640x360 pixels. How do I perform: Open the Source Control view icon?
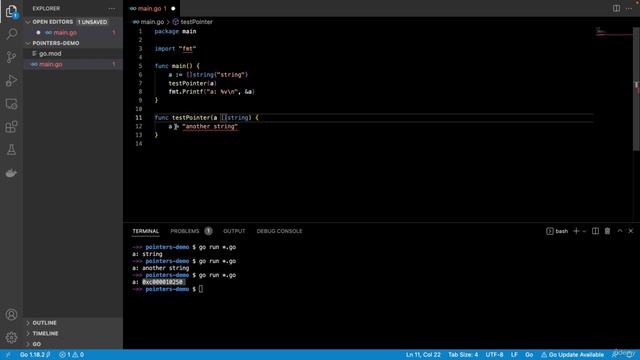[11, 57]
